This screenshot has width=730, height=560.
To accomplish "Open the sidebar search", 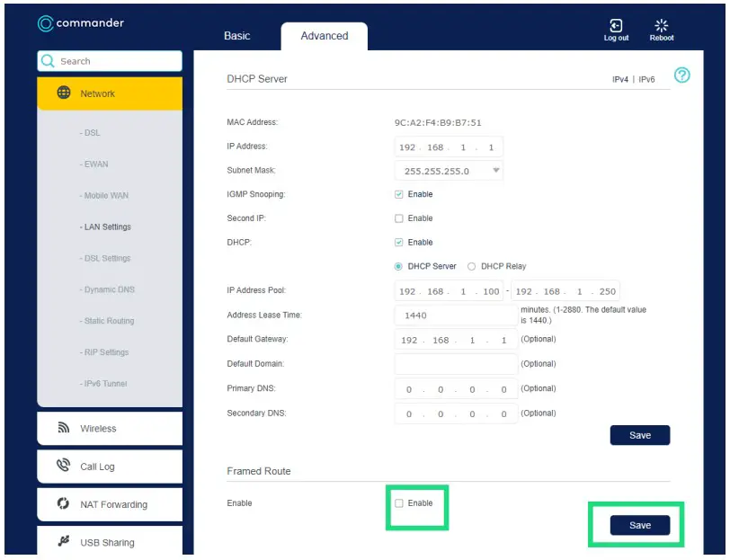I will 48,61.
